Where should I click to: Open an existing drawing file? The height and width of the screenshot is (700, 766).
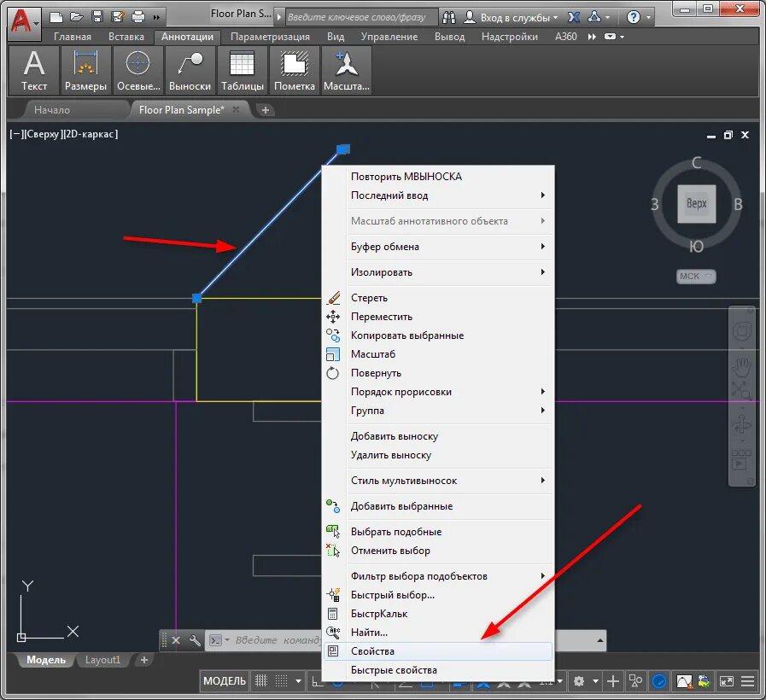(x=77, y=17)
